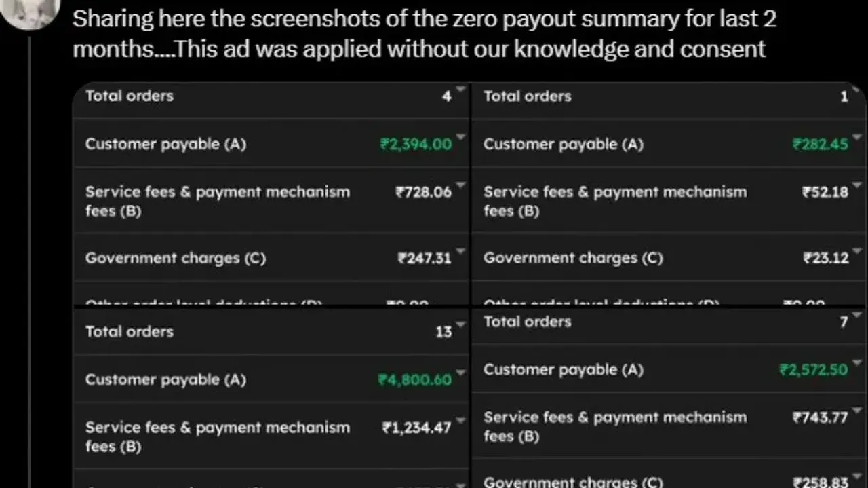Click the poster's profile avatar
This screenshot has width=868, height=488.
pyautogui.click(x=30, y=14)
